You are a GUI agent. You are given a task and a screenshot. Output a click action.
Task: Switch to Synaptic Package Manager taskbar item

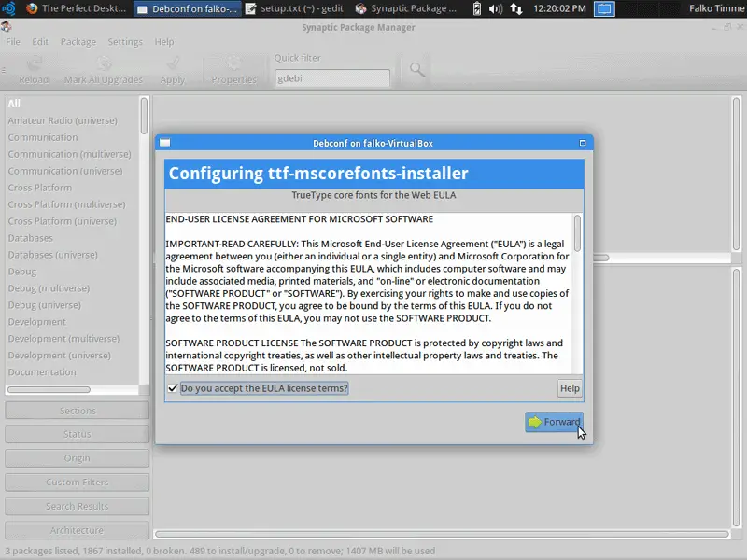tap(406, 8)
